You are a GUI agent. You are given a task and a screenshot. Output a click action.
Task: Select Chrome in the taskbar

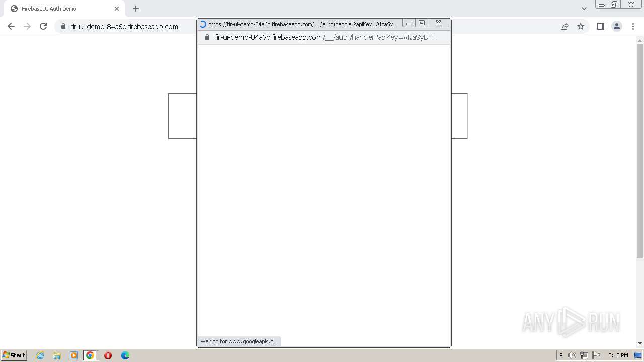[90, 355]
